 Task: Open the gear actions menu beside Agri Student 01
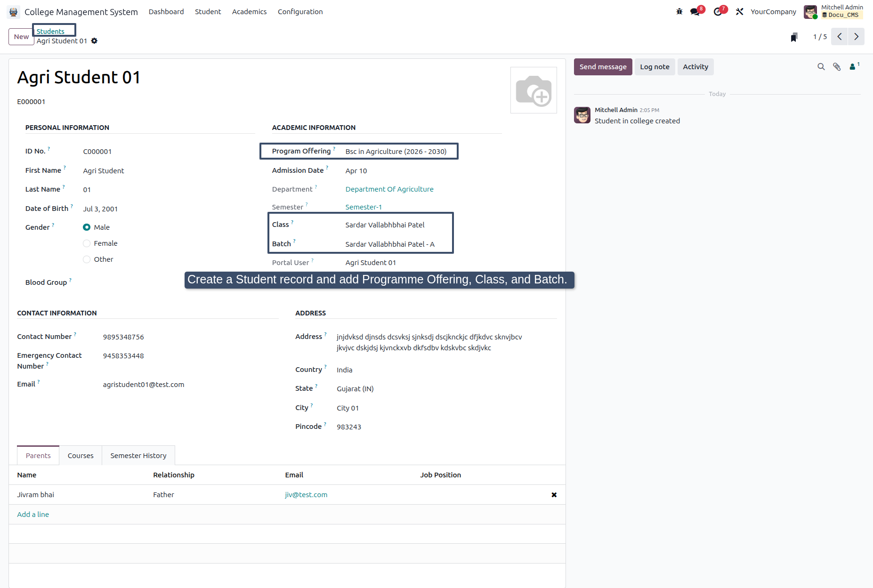[94, 41]
